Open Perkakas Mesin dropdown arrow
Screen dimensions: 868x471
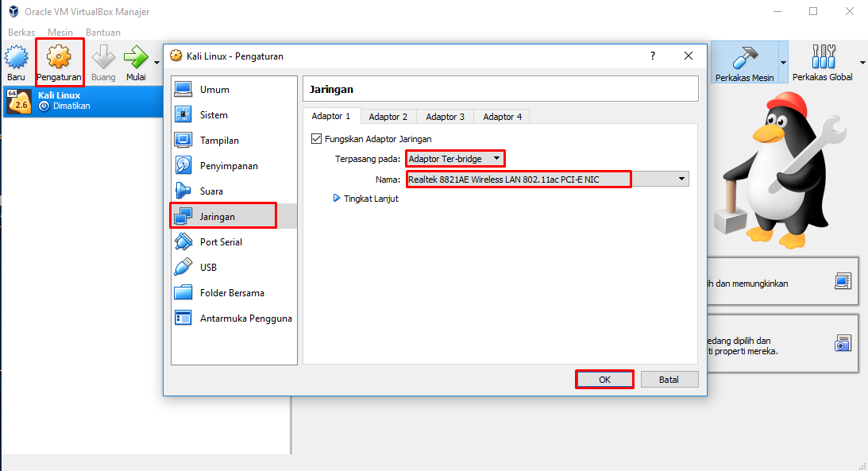(x=783, y=63)
